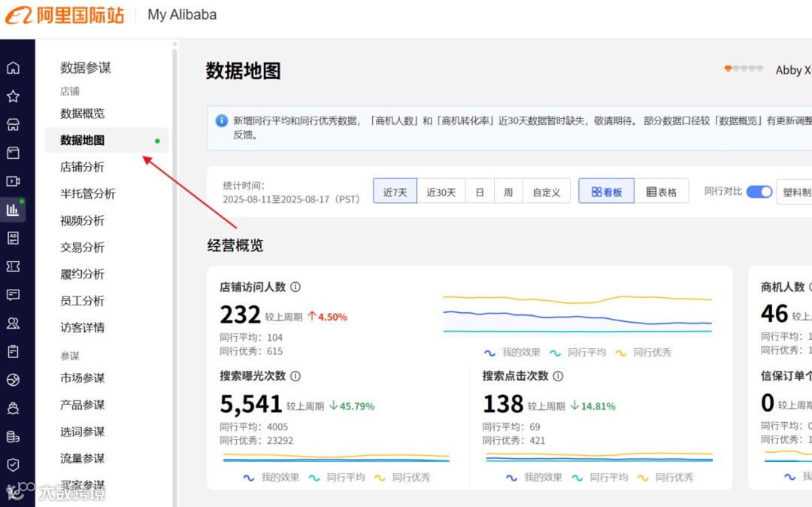Click the My Alibaba link in header
The width and height of the screenshot is (812, 507).
pos(181,14)
